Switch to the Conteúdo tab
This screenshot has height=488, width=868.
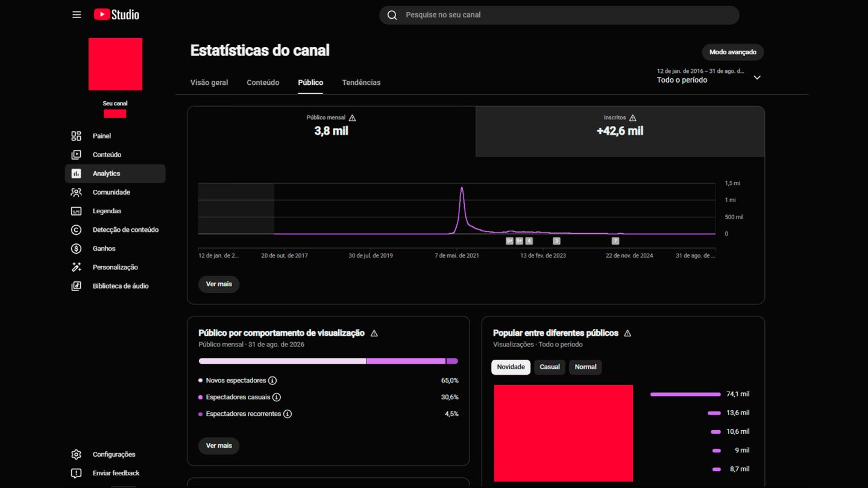pyautogui.click(x=263, y=83)
